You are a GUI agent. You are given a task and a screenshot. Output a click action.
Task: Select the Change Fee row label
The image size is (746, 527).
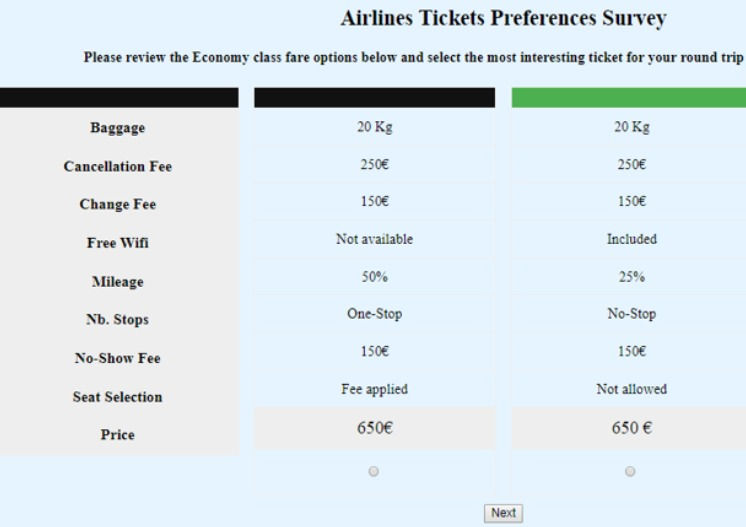coord(117,205)
